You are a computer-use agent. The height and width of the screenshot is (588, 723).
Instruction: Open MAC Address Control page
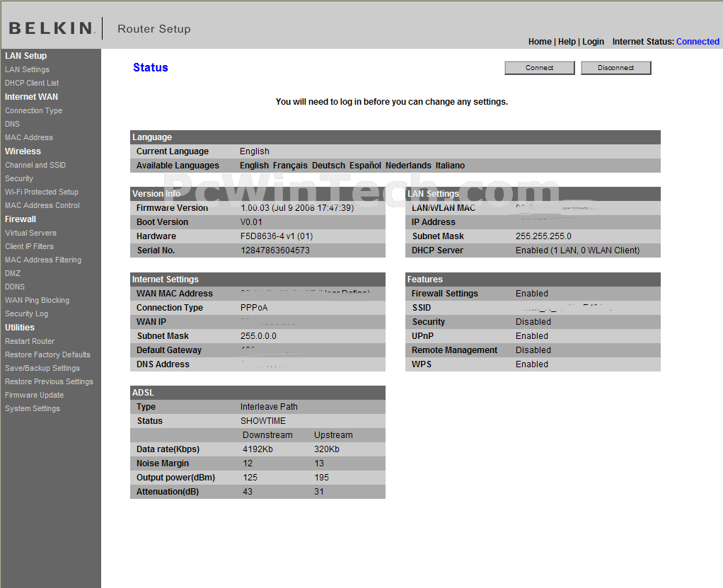[42, 205]
